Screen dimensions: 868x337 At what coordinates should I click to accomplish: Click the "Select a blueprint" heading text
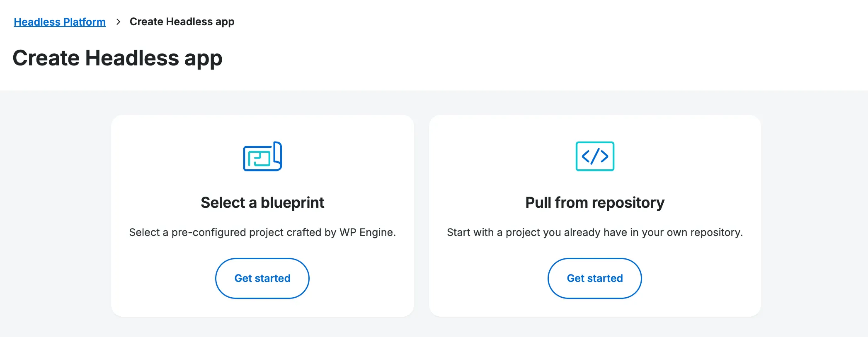pyautogui.click(x=262, y=202)
